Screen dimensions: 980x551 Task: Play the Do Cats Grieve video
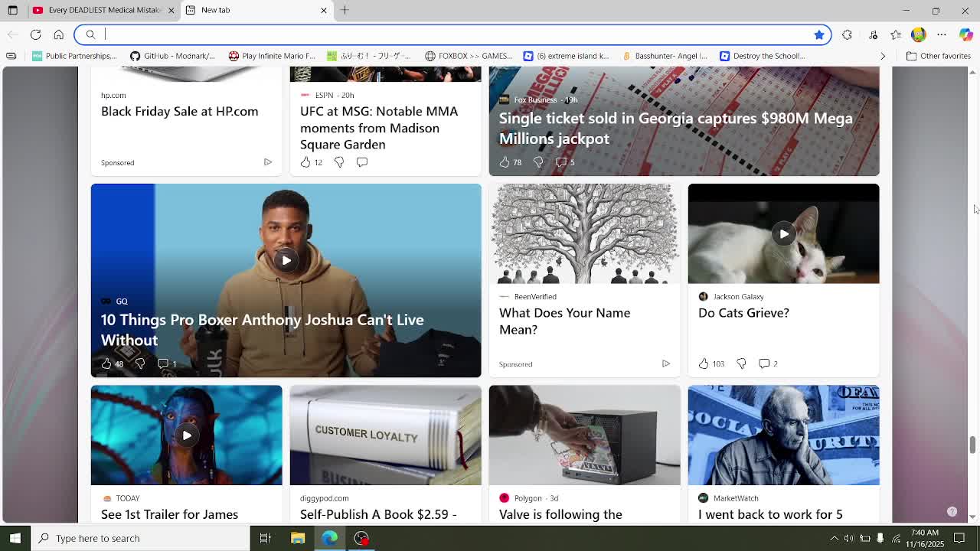[783, 234]
